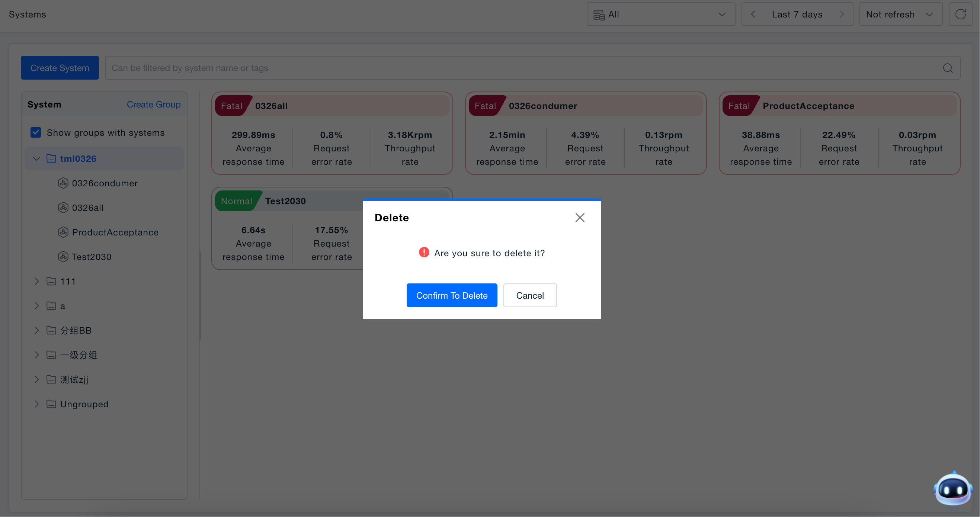Click the refresh icon button
The image size is (980, 517).
point(960,15)
